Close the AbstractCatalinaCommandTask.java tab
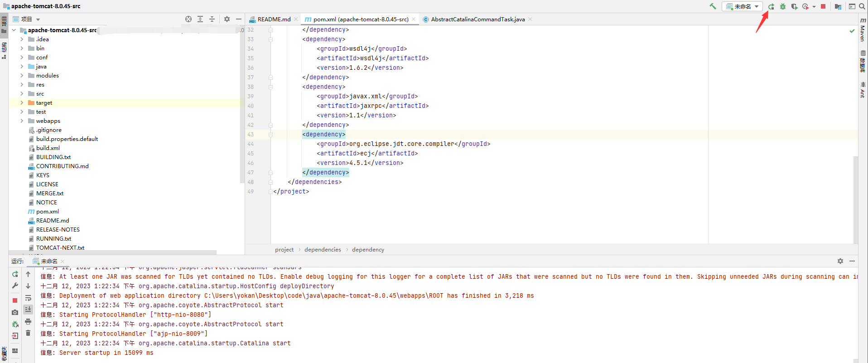Screen dimensions: 868x363 pyautogui.click(x=530, y=19)
